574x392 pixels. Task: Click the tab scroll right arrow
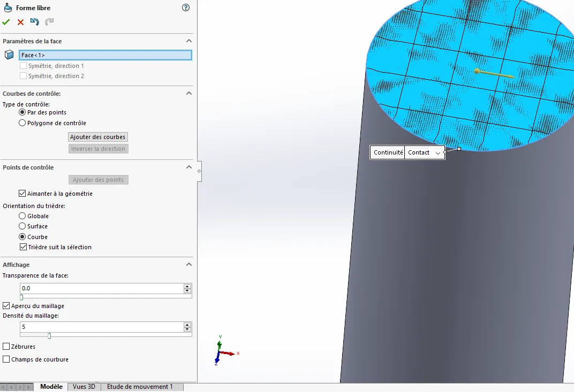coord(20,387)
